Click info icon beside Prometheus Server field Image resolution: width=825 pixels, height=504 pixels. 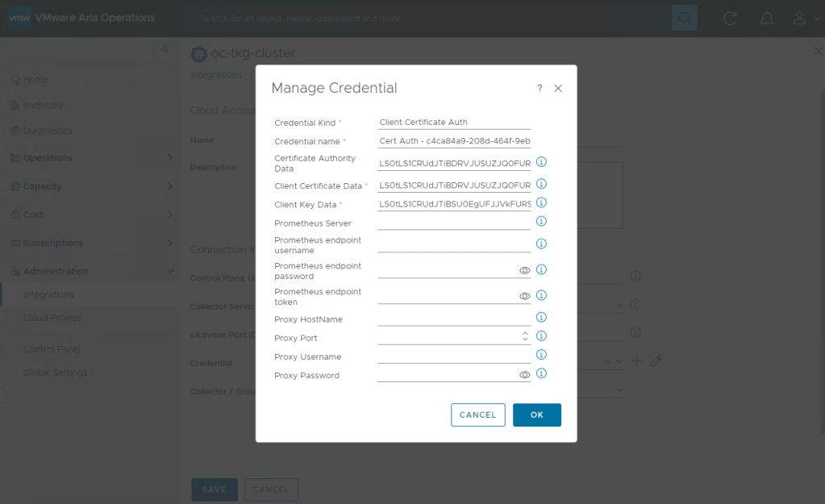point(542,221)
